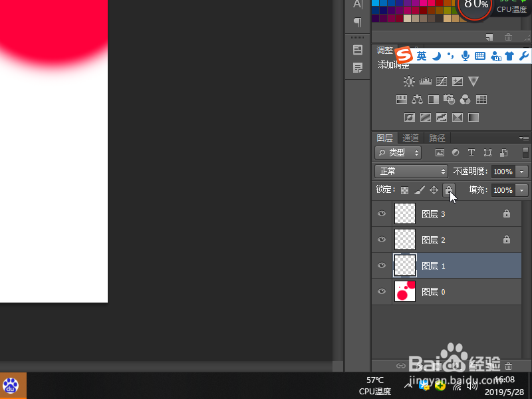Click the lock badge on 图层 2

tap(507, 239)
